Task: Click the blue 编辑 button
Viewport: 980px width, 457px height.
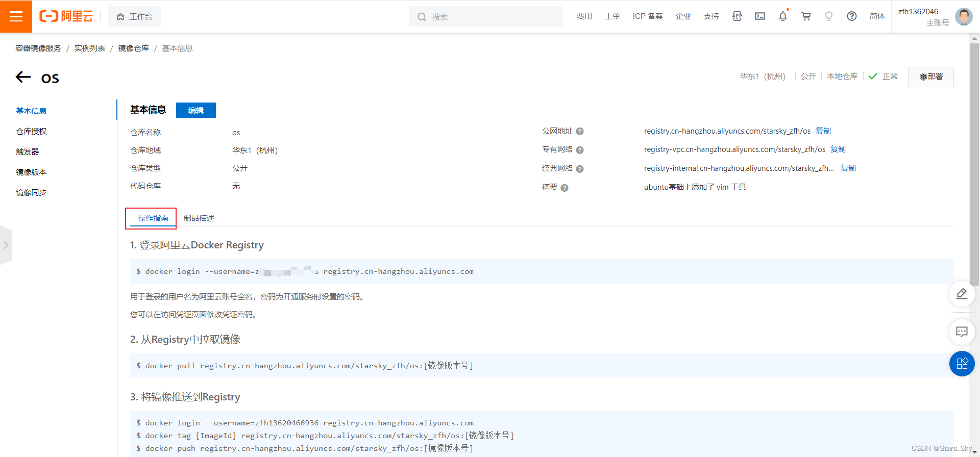Action: click(196, 110)
